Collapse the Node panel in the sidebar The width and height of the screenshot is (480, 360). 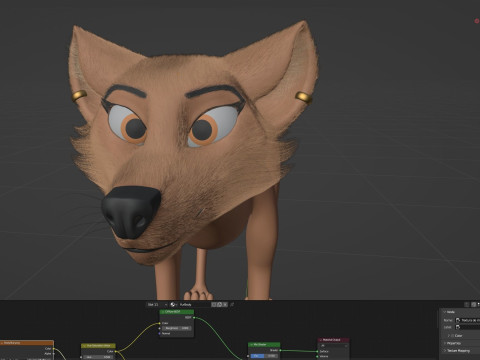pyautogui.click(x=444, y=312)
